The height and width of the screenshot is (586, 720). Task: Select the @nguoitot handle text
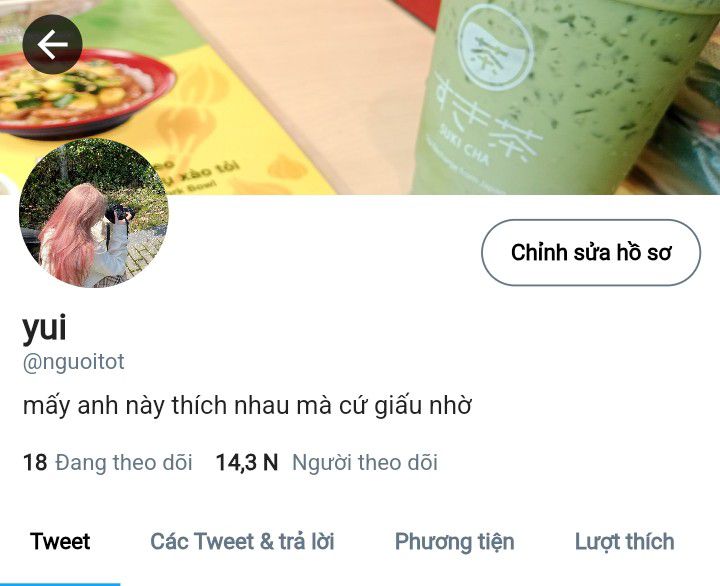click(x=73, y=362)
